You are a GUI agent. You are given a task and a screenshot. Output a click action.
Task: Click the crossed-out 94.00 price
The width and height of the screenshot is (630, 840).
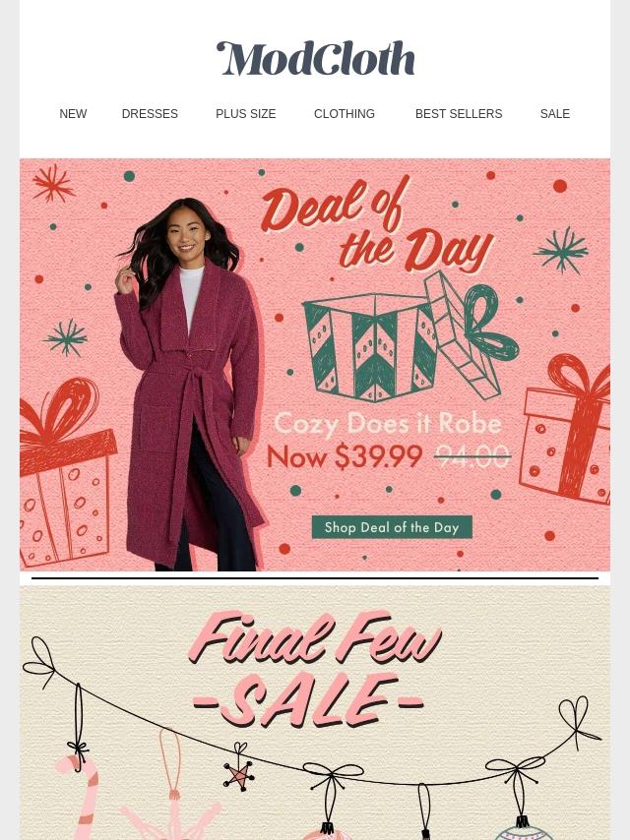pyautogui.click(x=472, y=457)
